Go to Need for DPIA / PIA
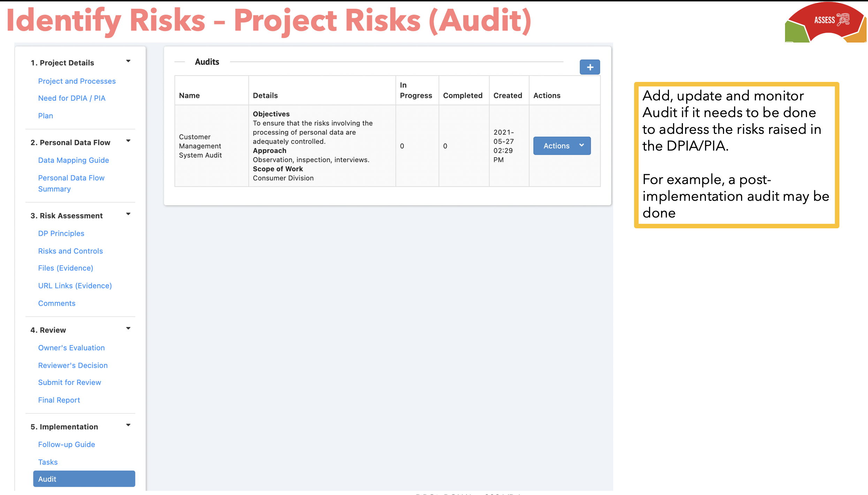The width and height of the screenshot is (868, 495). (x=71, y=98)
